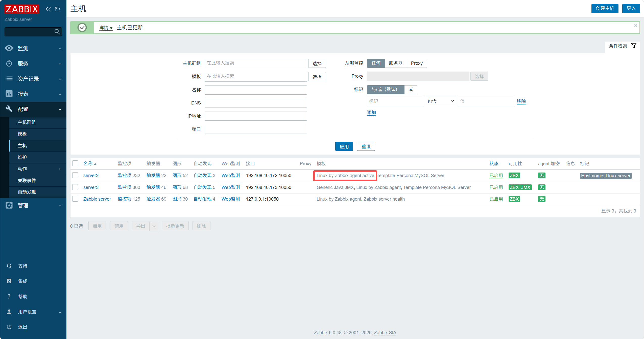The width and height of the screenshot is (644, 339).
Task: Click the 导入 button
Action: pos(631,8)
